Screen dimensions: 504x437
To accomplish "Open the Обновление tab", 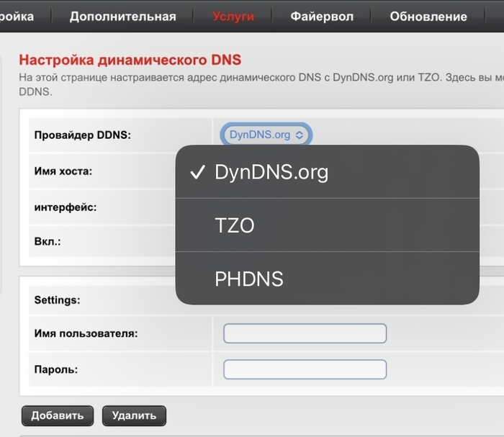I will (x=428, y=17).
